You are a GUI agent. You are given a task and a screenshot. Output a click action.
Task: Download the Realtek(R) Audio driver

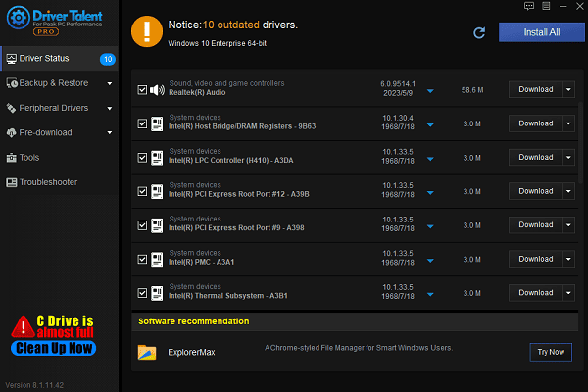(535, 89)
